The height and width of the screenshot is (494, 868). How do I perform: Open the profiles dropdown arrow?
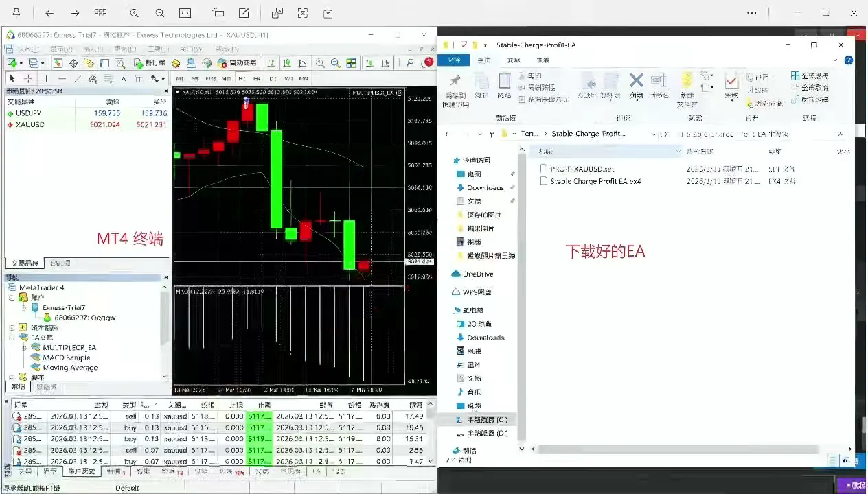[x=43, y=63]
